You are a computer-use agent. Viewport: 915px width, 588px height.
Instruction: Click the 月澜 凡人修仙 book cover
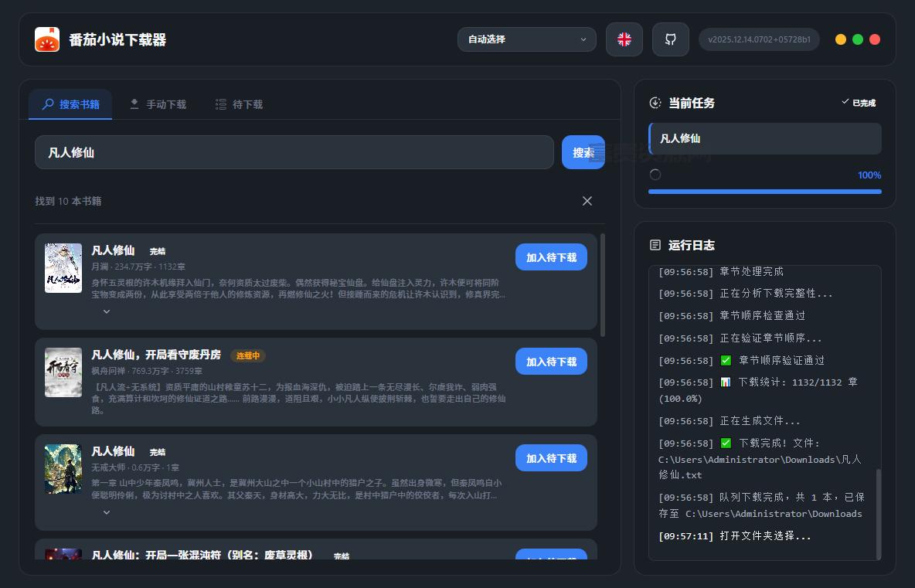tap(63, 268)
